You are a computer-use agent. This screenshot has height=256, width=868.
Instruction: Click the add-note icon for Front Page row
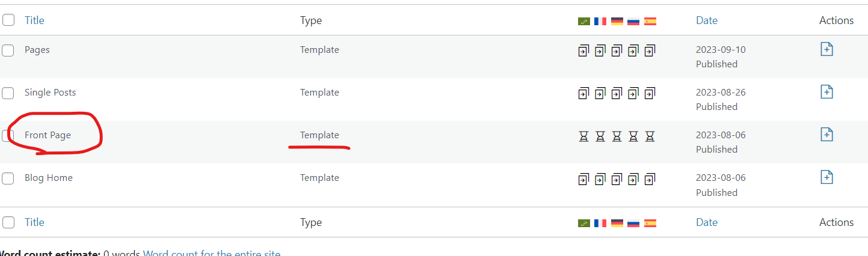coord(827,135)
